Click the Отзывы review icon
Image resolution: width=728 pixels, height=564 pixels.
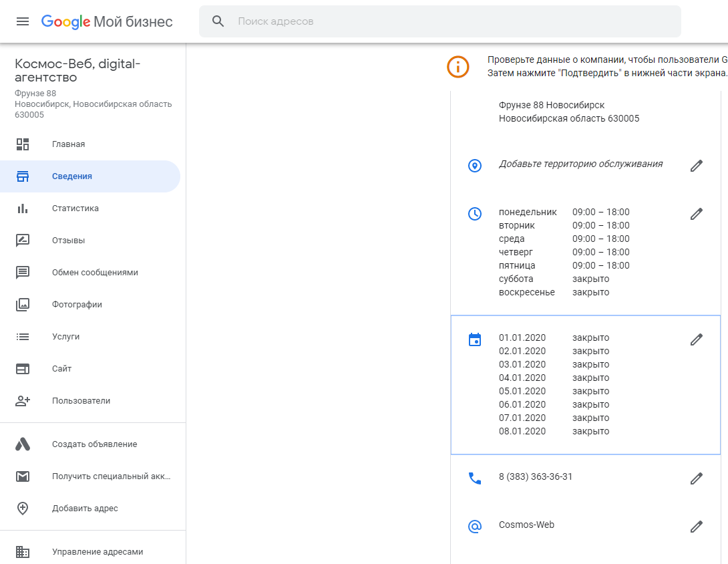(x=22, y=240)
